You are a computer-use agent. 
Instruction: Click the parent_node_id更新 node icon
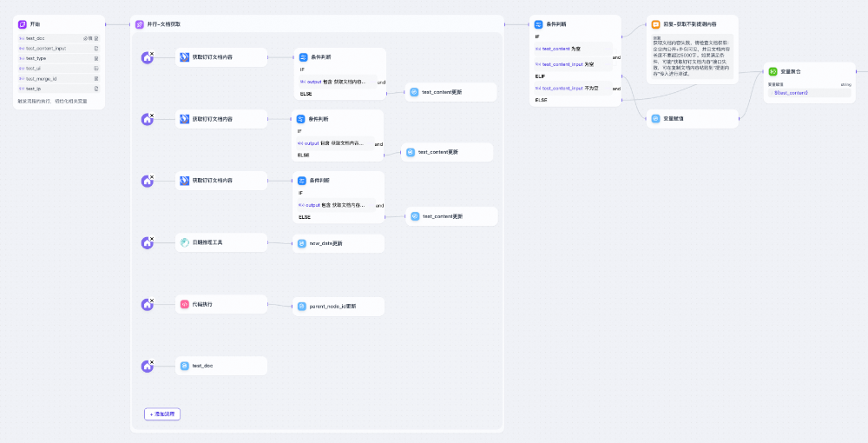pyautogui.click(x=302, y=307)
